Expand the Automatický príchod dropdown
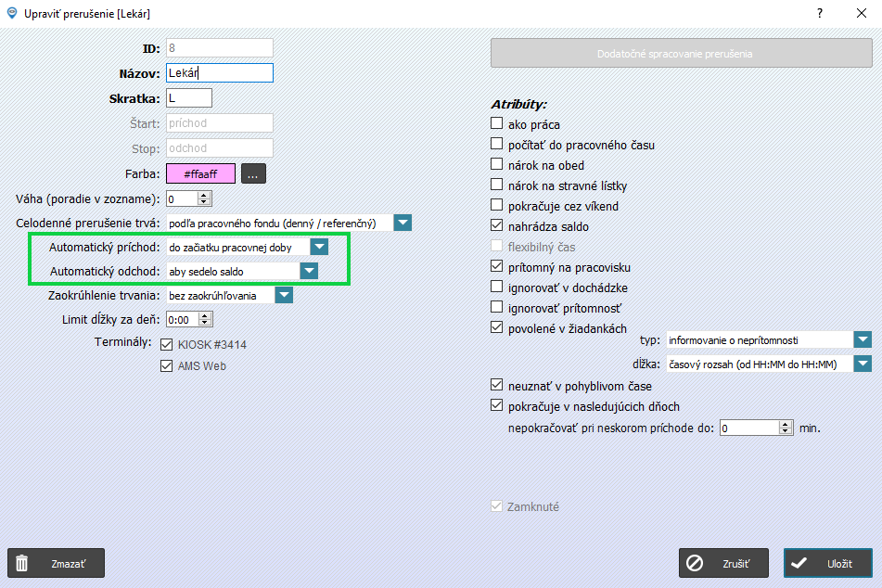The width and height of the screenshot is (882, 588). pos(319,247)
